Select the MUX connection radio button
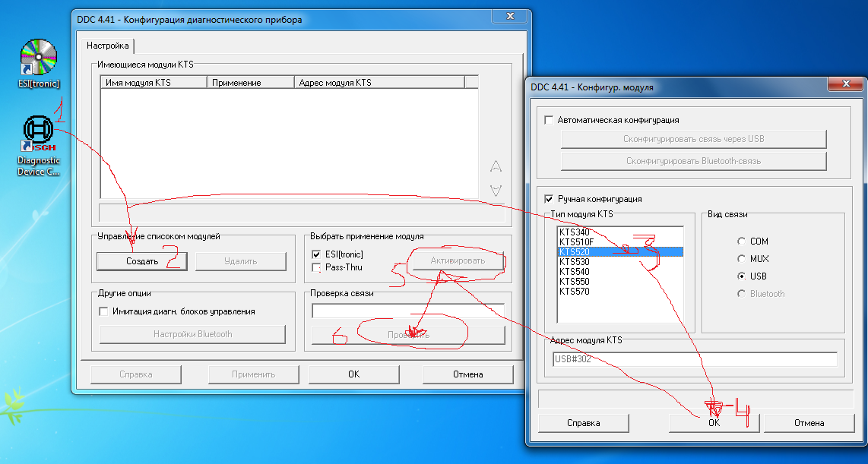Viewport: 868px width, 464px height. click(741, 259)
